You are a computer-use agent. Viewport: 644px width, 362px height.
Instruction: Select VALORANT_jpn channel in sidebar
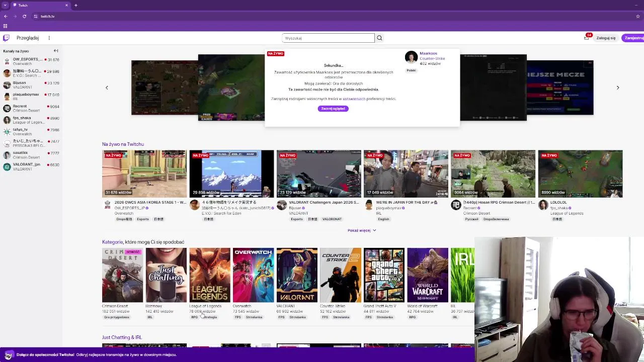pyautogui.click(x=31, y=166)
